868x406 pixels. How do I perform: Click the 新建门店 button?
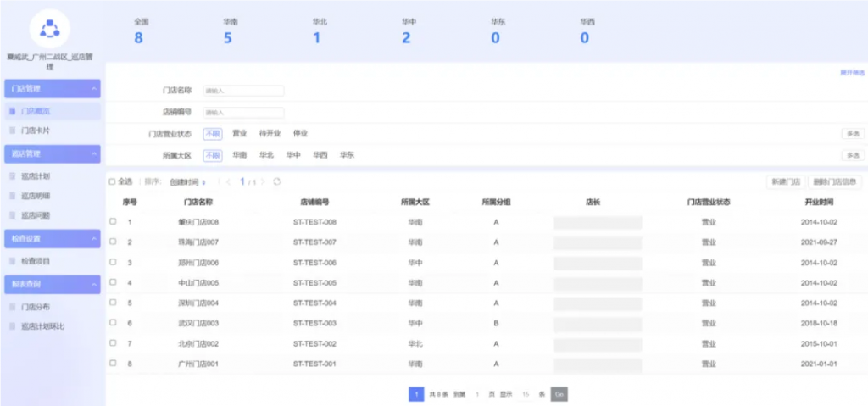coord(784,181)
